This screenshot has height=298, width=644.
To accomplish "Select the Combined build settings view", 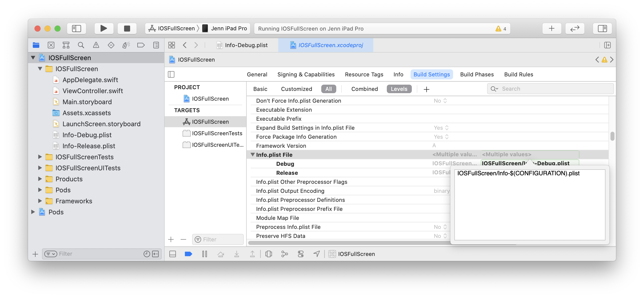I will pos(364,89).
